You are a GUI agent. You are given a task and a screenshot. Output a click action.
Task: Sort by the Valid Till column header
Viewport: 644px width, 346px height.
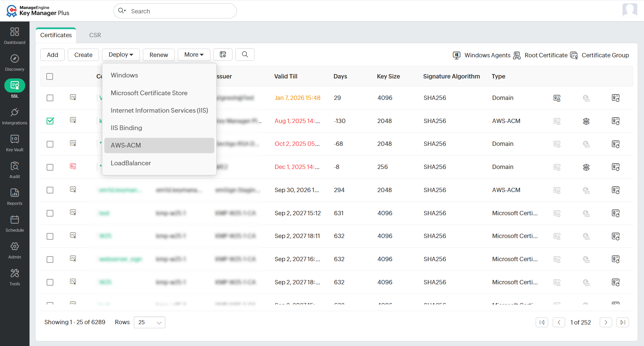(286, 76)
